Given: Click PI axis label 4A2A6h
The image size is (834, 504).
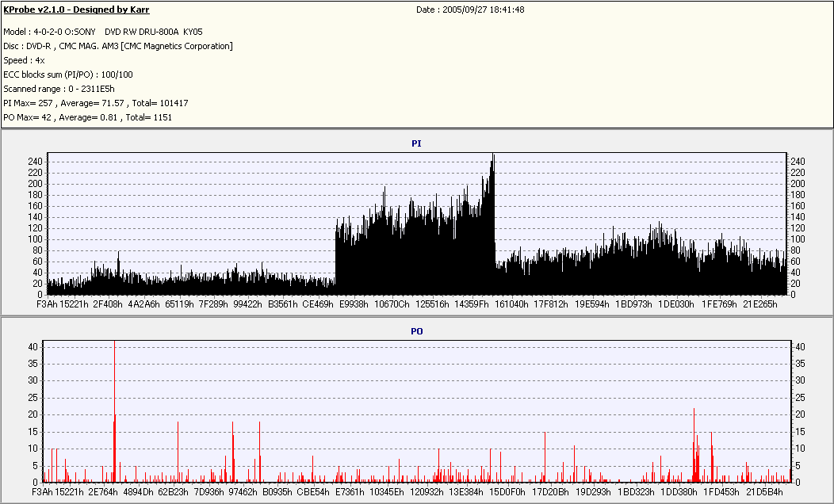Looking at the screenshot, I should [144, 304].
